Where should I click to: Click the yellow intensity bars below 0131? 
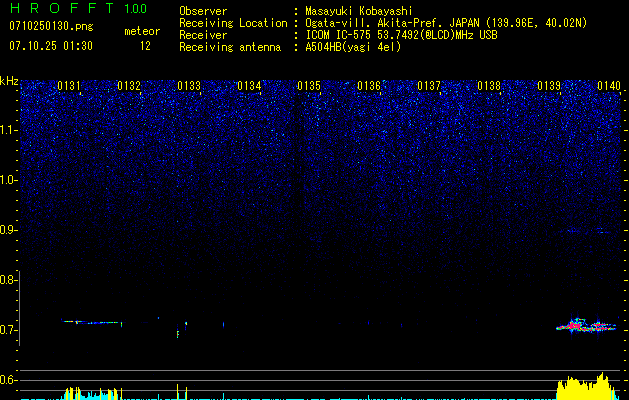pyautogui.click(x=91, y=393)
